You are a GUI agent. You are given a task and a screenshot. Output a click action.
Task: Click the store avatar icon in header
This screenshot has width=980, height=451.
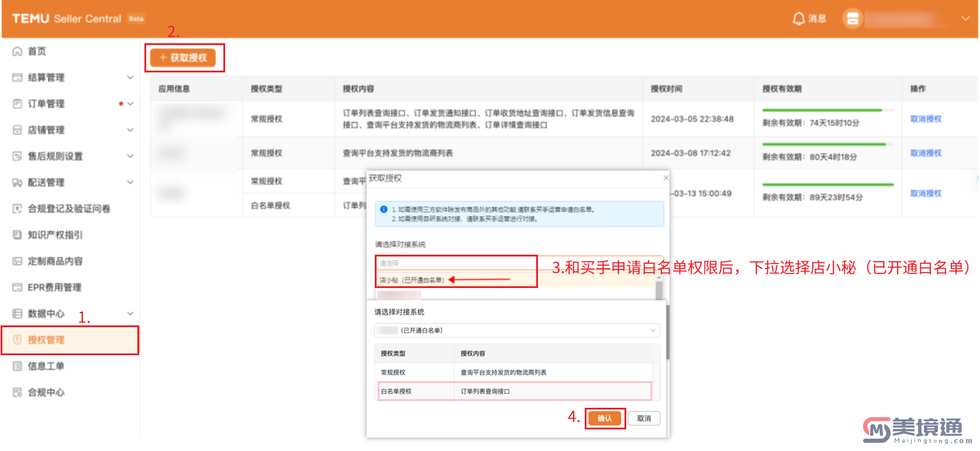tap(853, 19)
